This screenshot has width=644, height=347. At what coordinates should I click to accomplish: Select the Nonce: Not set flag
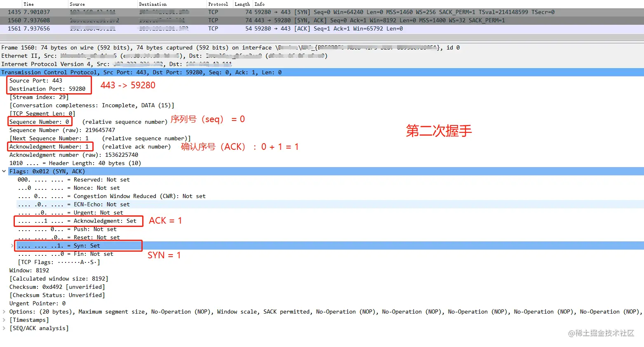click(x=69, y=188)
